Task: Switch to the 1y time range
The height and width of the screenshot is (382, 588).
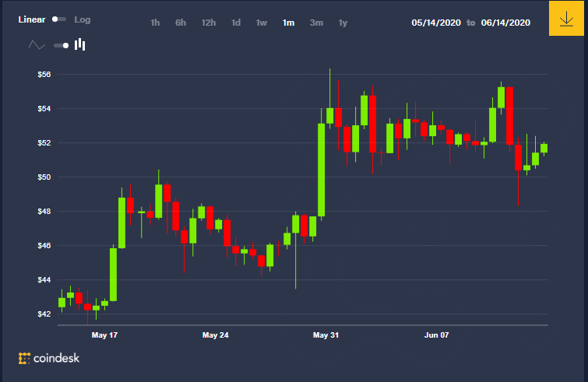Action: 343,23
